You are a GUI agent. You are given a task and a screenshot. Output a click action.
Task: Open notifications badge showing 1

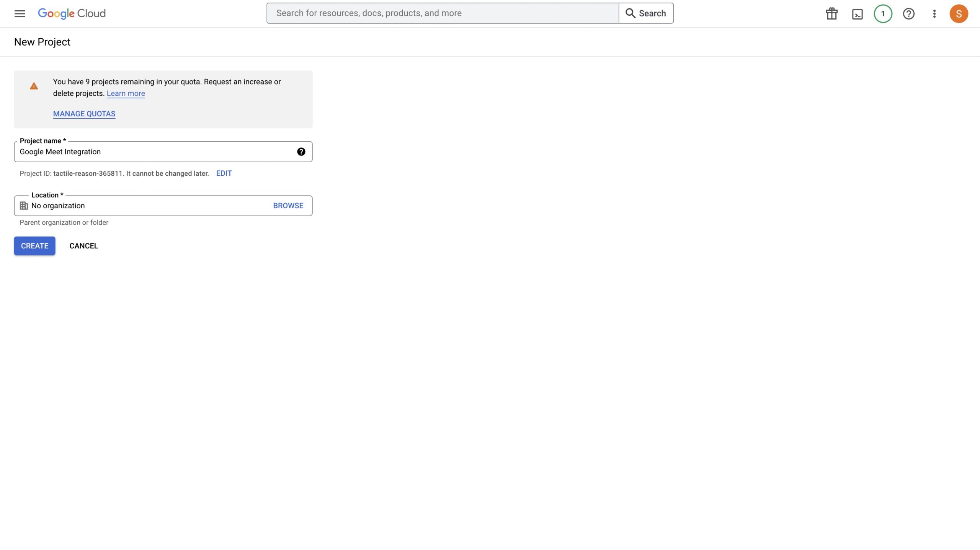click(883, 14)
